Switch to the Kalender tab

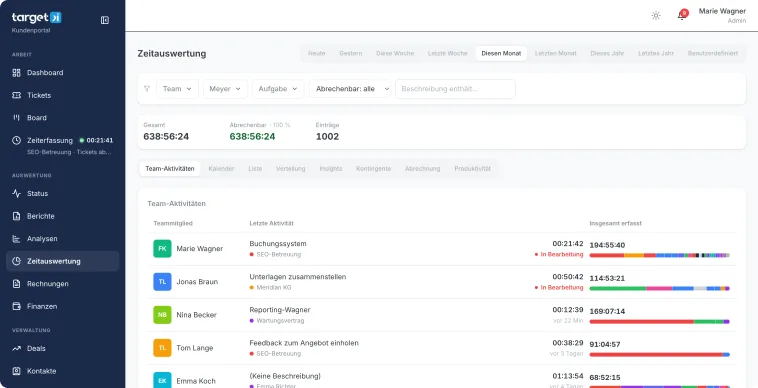(221, 169)
